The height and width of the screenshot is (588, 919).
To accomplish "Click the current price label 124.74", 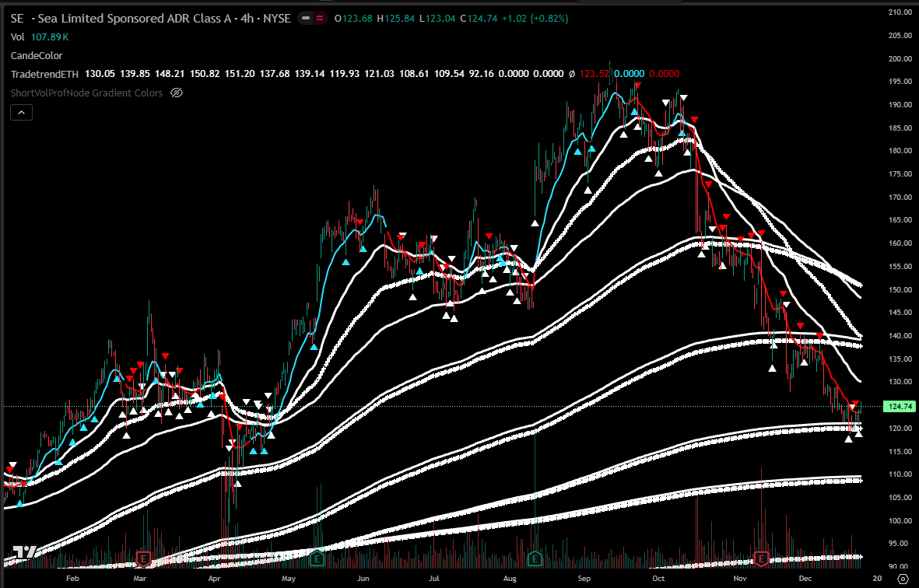I will point(900,407).
